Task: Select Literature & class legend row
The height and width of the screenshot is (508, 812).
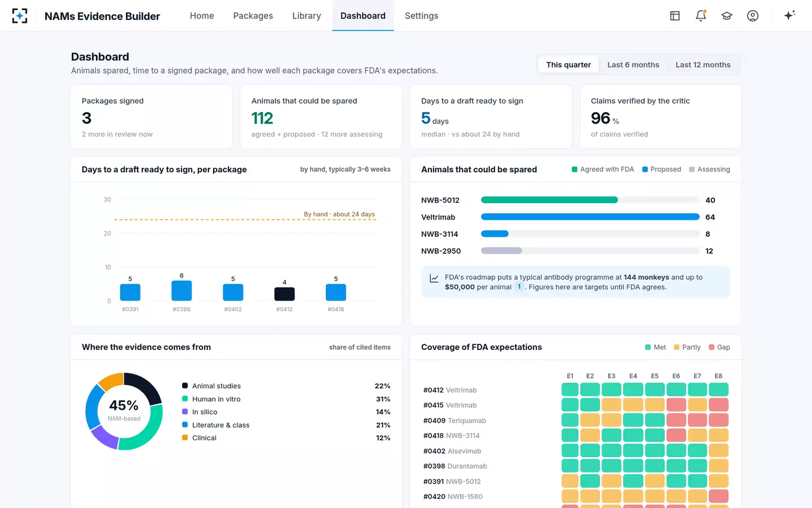Action: (x=286, y=425)
